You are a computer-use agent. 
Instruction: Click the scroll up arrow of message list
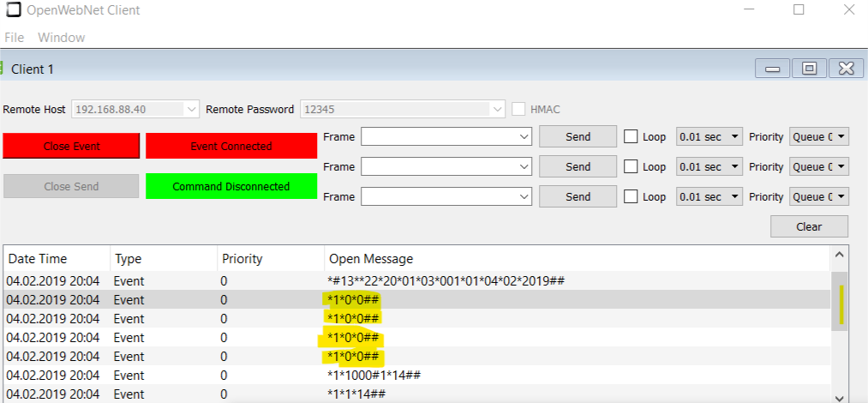point(839,255)
